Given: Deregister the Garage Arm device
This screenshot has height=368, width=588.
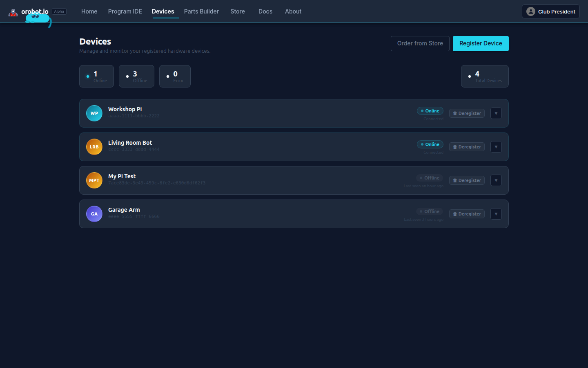Looking at the screenshot, I should (x=467, y=214).
